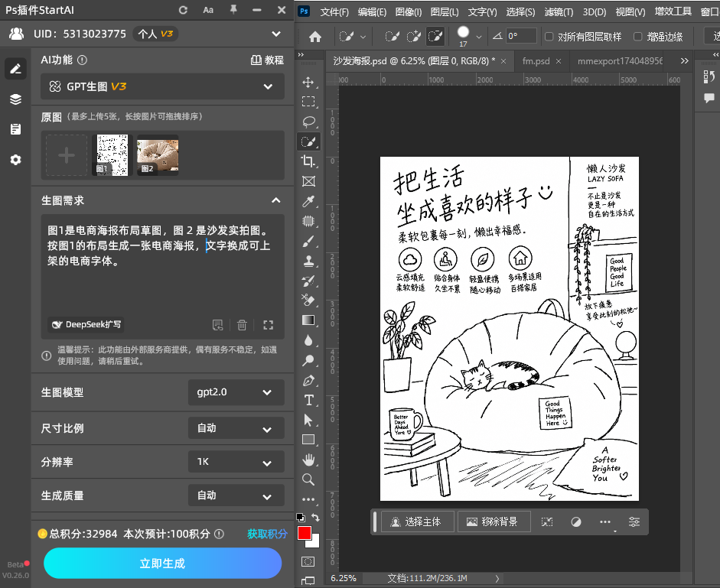The image size is (720, 588).
Task: Open the 文件(F) menu
Action: 334,12
